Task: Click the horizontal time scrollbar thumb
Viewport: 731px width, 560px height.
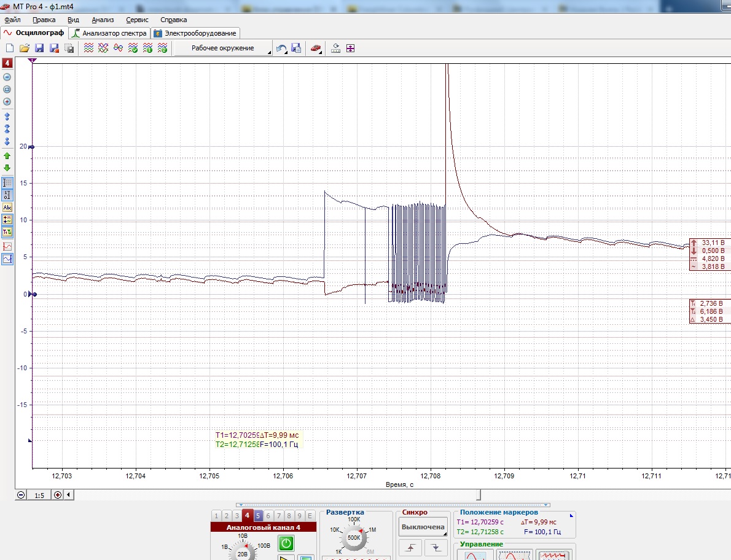Action: tap(479, 494)
